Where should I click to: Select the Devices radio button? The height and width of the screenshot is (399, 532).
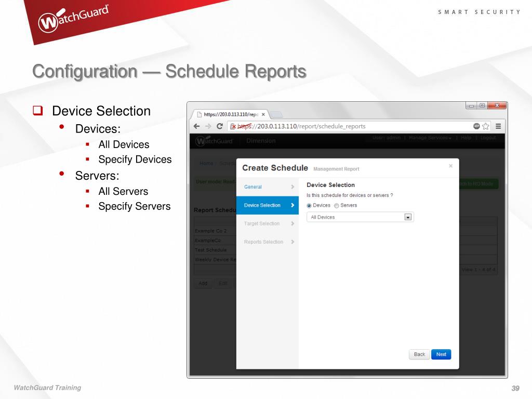(309, 206)
